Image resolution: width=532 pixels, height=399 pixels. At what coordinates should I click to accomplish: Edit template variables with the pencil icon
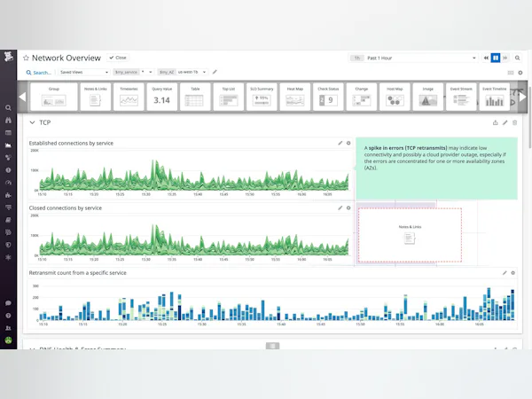[x=215, y=72]
